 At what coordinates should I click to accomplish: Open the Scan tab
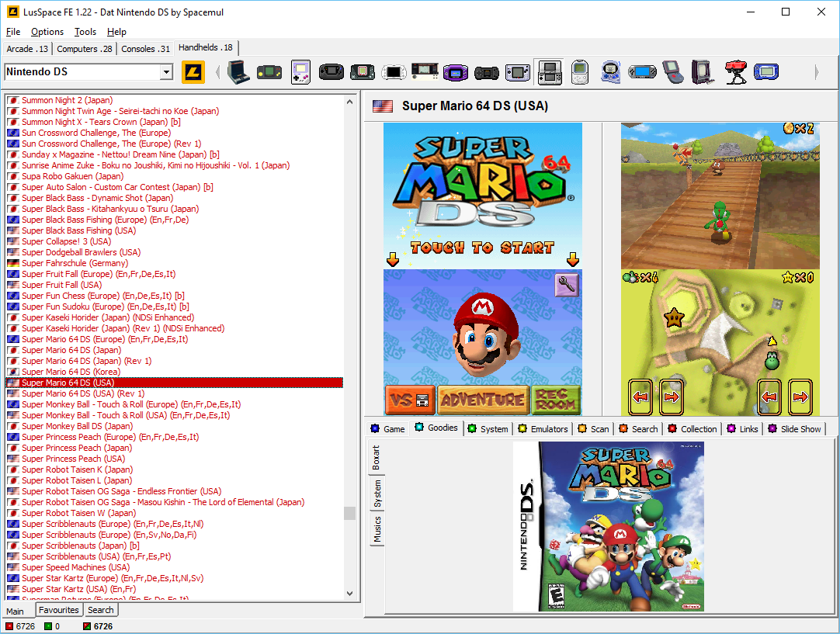594,429
